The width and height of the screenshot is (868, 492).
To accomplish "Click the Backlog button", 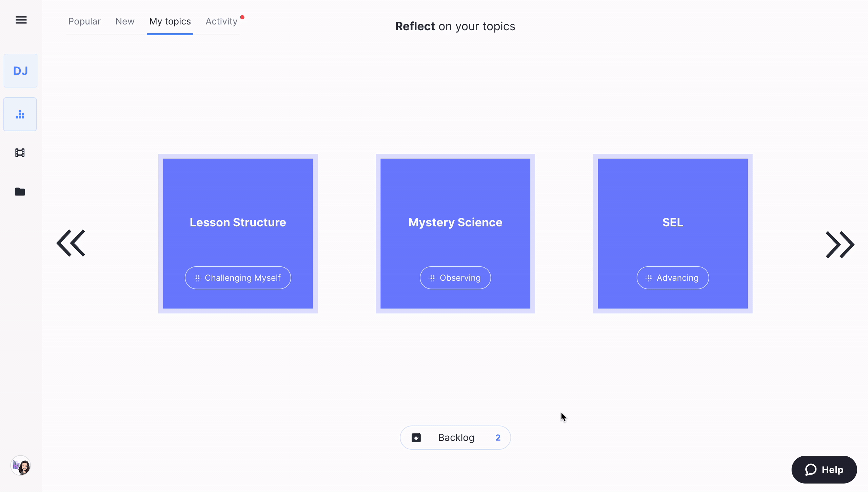I will pyautogui.click(x=456, y=438).
